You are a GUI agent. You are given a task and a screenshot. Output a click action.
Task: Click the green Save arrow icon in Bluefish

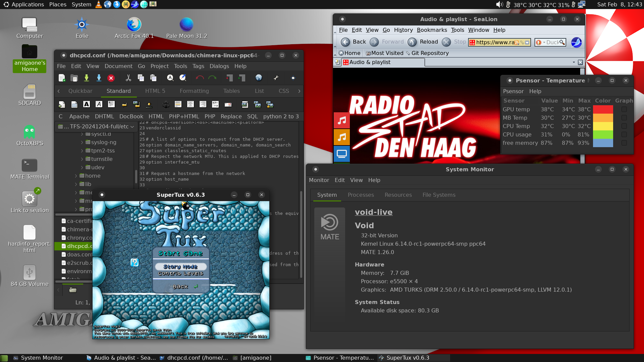click(87, 78)
